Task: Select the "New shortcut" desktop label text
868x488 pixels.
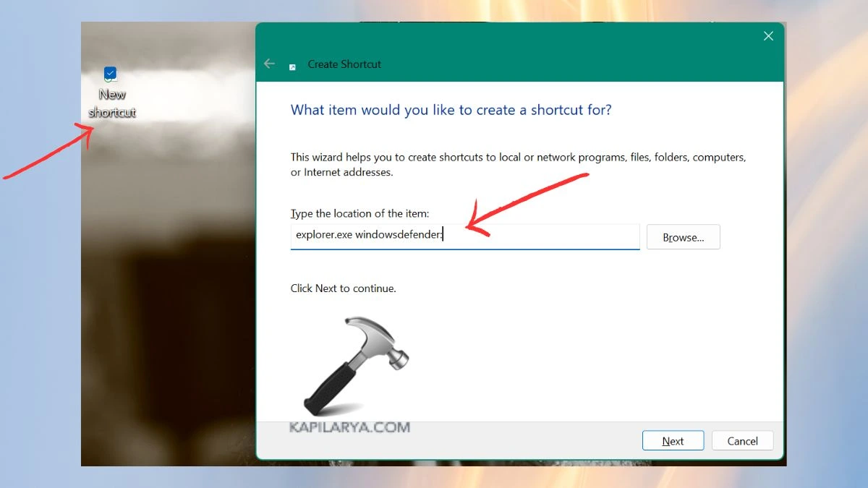Action: click(x=112, y=103)
